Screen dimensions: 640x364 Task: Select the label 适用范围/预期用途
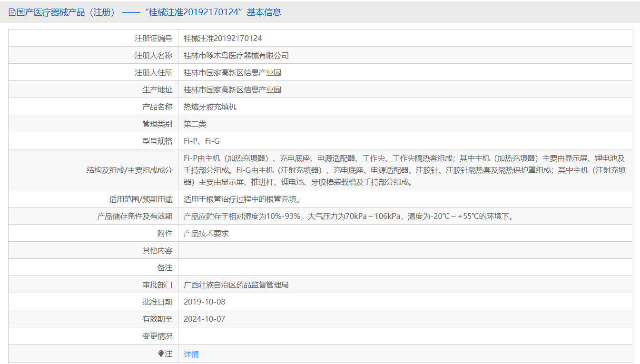(x=141, y=199)
